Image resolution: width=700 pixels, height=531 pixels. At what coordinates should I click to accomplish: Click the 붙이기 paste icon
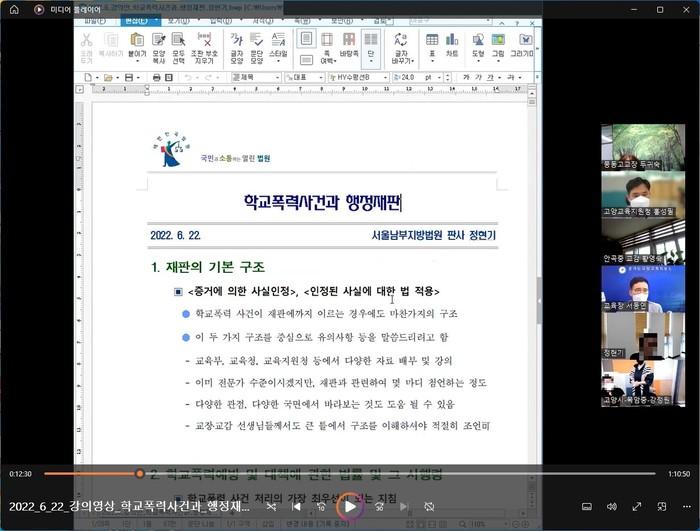pyautogui.click(x=137, y=47)
